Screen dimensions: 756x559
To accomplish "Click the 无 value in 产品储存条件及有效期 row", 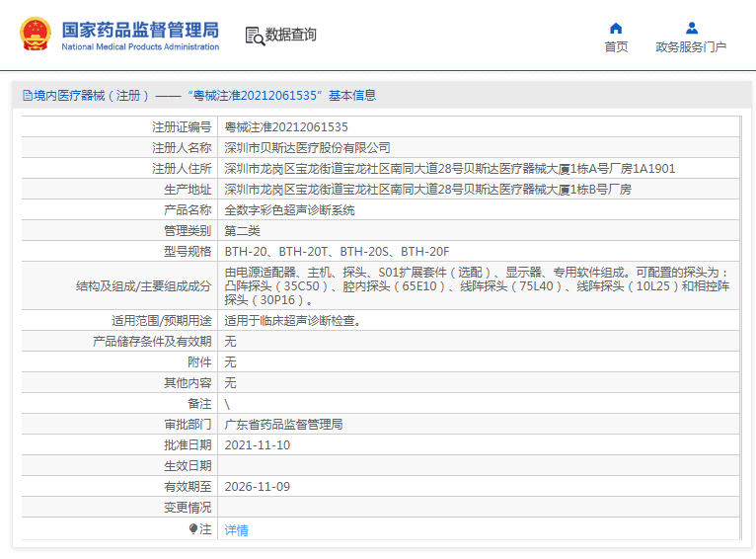I will (230, 341).
